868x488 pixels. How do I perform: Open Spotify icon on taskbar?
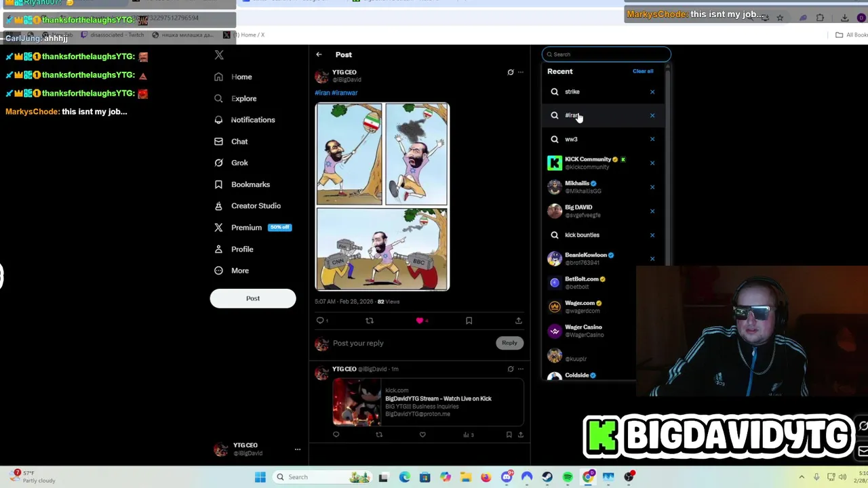coord(568,477)
